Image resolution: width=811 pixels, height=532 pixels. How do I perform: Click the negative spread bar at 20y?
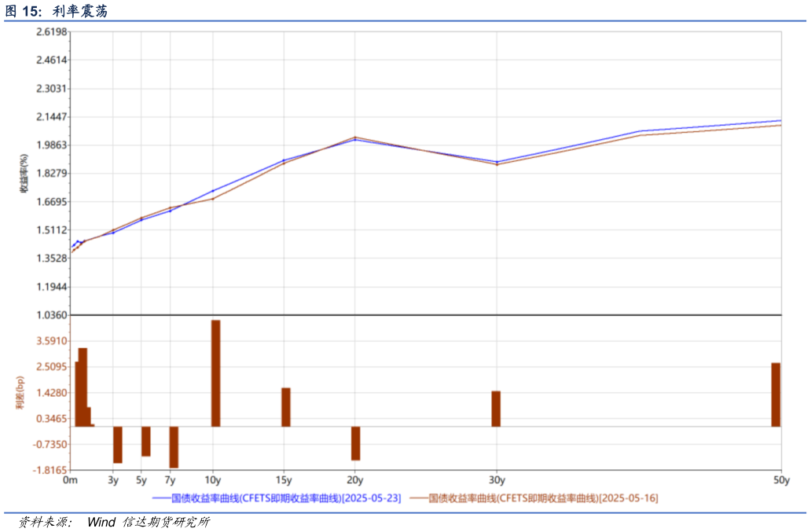click(355, 443)
